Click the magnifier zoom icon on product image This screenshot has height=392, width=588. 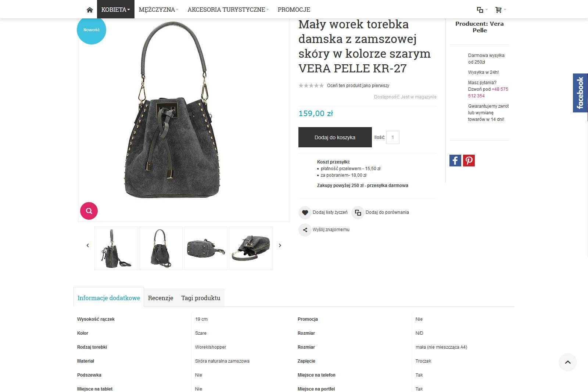tap(89, 211)
